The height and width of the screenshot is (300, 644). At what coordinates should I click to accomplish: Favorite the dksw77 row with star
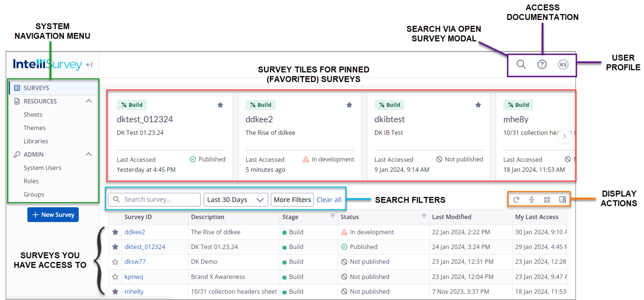(115, 262)
